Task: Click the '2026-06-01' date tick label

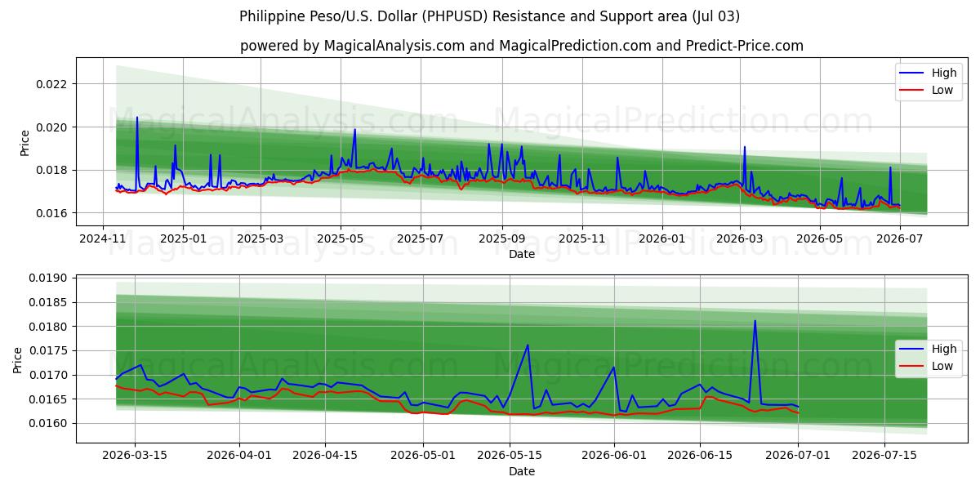Action: pyautogui.click(x=613, y=455)
